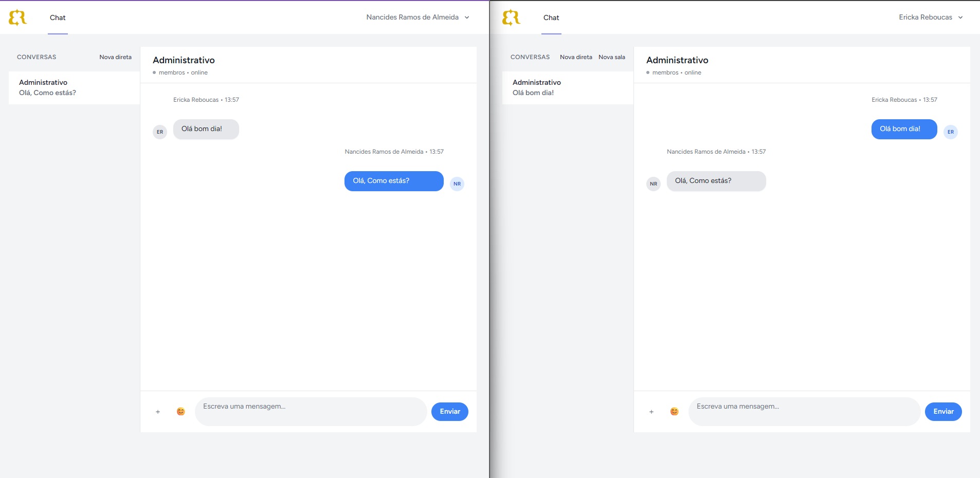Click Nova direta in Nancides's conversation panel
980x478 pixels.
pyautogui.click(x=116, y=57)
